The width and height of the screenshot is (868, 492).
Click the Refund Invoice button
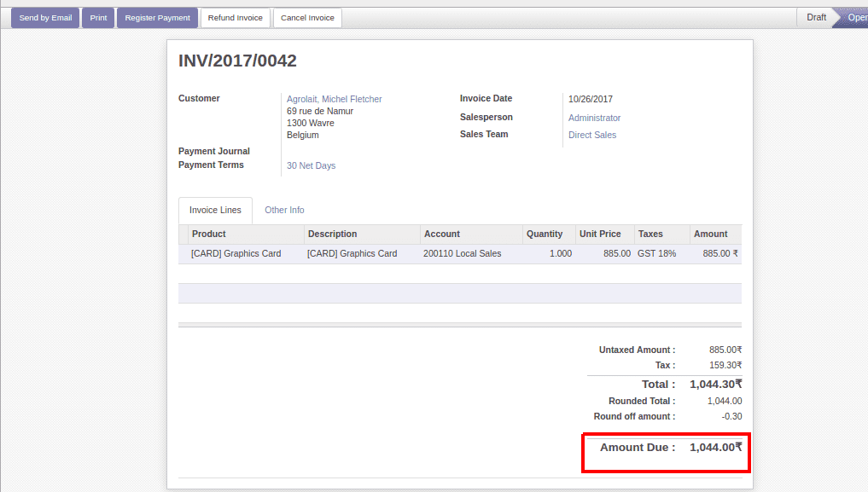tap(235, 17)
